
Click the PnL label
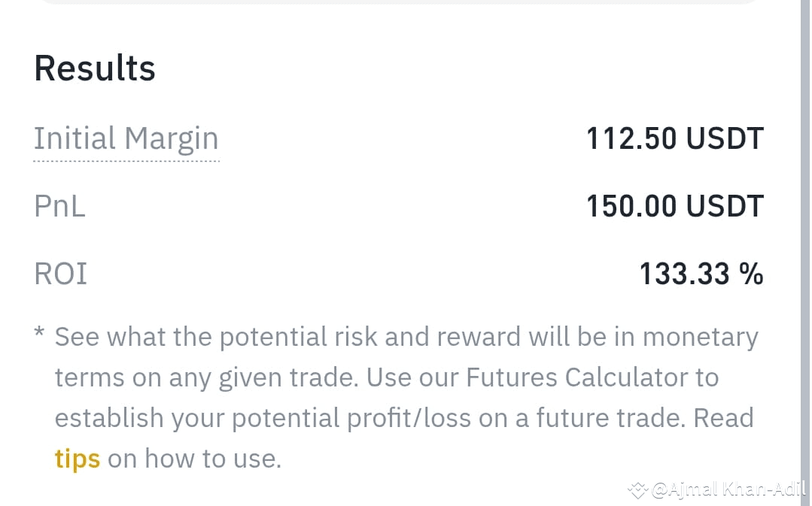point(59,206)
